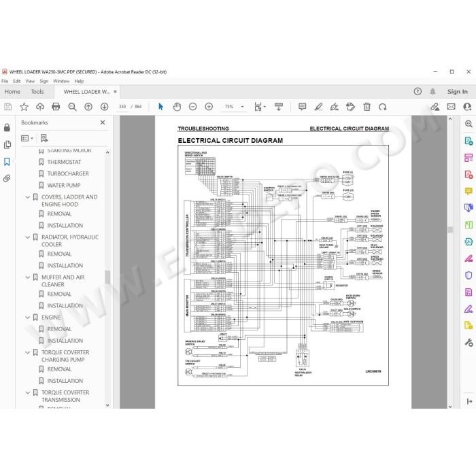The height and width of the screenshot is (476, 476).
Task: Switch to the Tools tab
Action: click(37, 91)
